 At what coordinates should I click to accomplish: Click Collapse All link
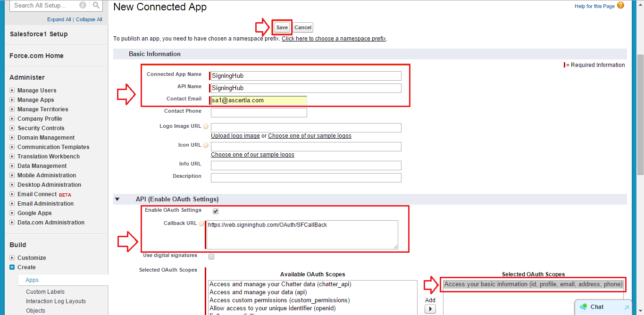point(89,19)
